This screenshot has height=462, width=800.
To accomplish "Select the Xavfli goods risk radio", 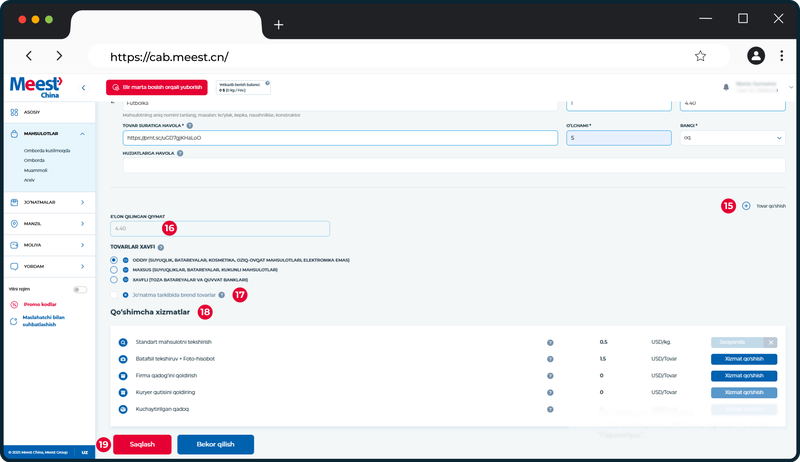I will (114, 280).
